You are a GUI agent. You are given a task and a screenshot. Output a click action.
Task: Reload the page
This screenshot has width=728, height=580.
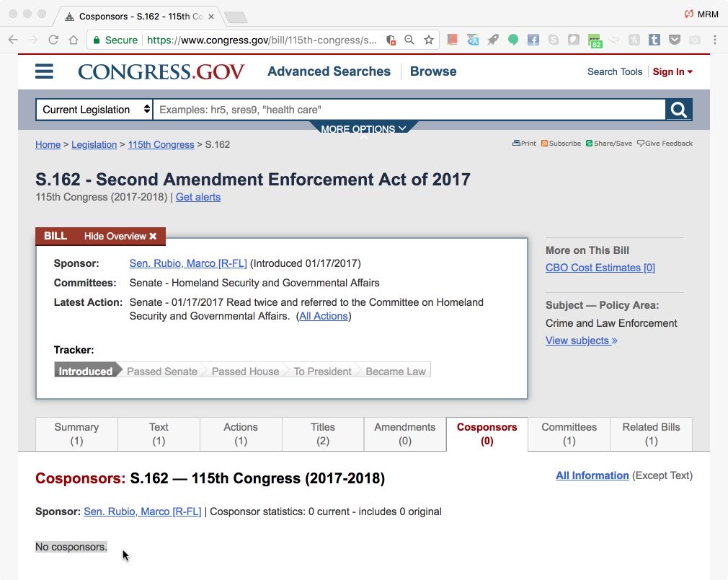[53, 40]
